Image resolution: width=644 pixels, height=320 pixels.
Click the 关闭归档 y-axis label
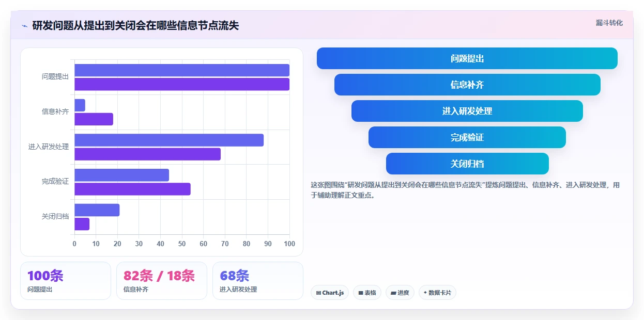click(55, 217)
